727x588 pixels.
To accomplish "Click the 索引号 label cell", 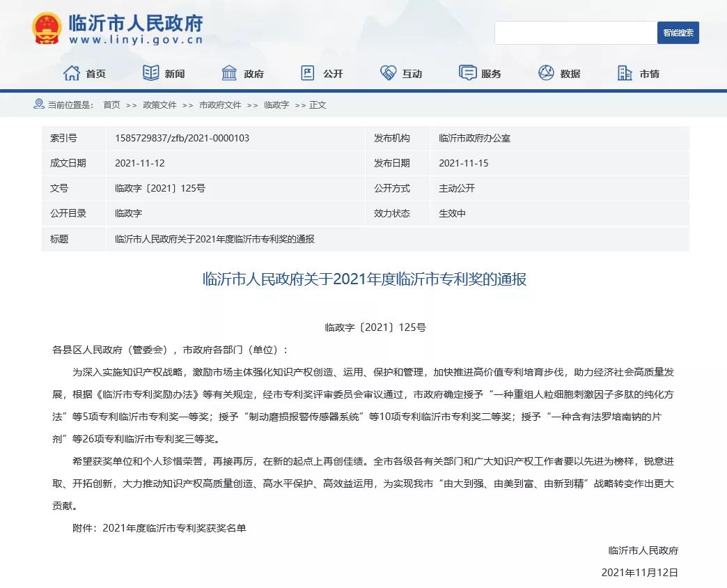I will click(74, 138).
